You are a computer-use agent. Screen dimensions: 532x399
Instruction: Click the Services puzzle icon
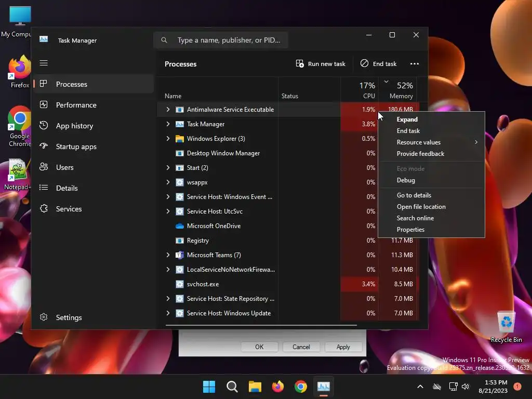pos(44,209)
